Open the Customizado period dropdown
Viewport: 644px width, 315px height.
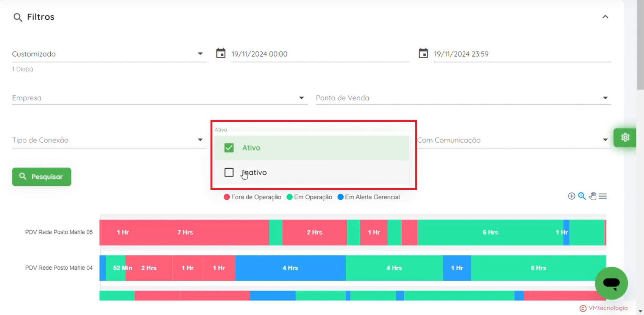click(109, 54)
